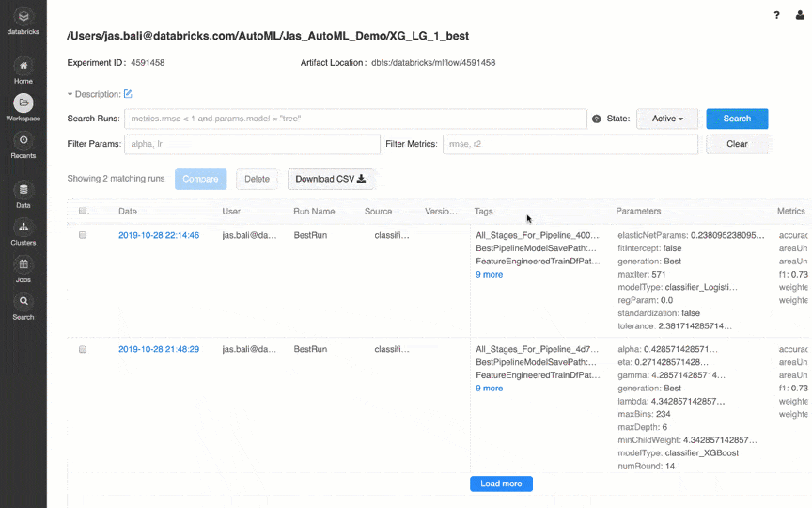Open the Home sidebar icon

23,66
